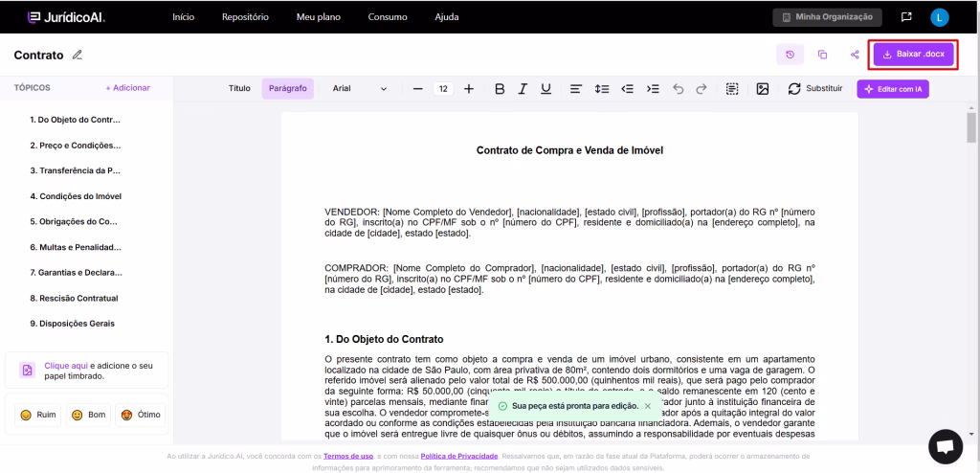
Task: Rate the document as Ótimo
Action: pyautogui.click(x=141, y=415)
